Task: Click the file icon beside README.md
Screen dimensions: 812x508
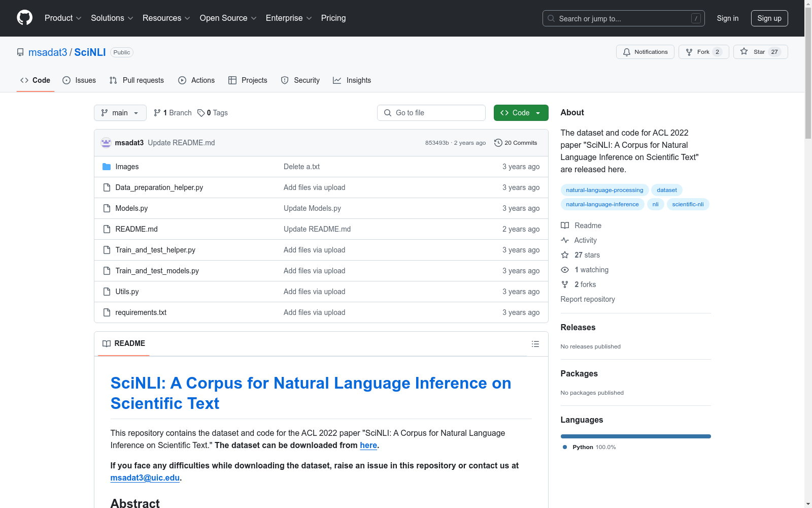Action: (x=107, y=229)
